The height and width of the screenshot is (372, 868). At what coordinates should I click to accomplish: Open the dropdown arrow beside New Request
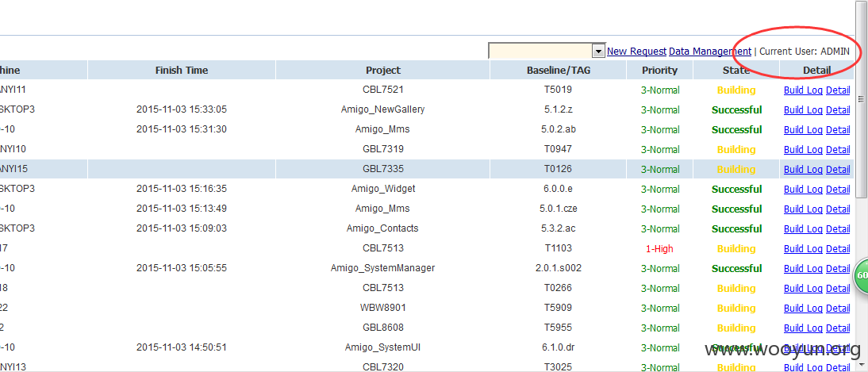(598, 52)
